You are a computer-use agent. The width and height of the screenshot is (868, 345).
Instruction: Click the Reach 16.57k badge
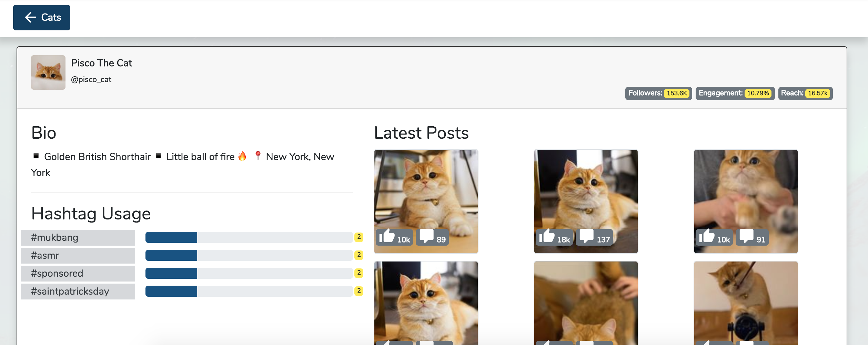[805, 93]
